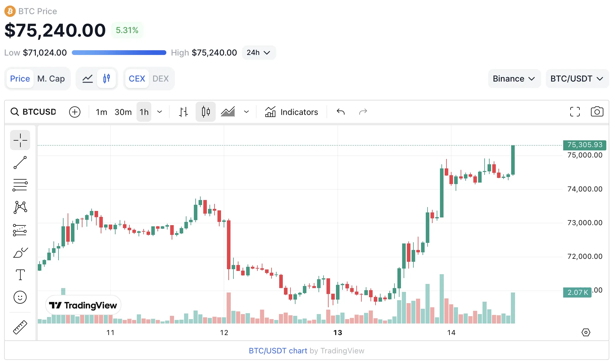This screenshot has width=614, height=364.
Task: Open the Binance exchange dropdown
Action: pos(514,79)
